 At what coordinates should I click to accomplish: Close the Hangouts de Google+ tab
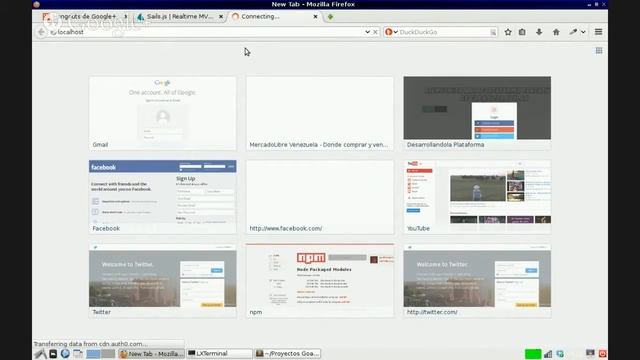[126, 16]
